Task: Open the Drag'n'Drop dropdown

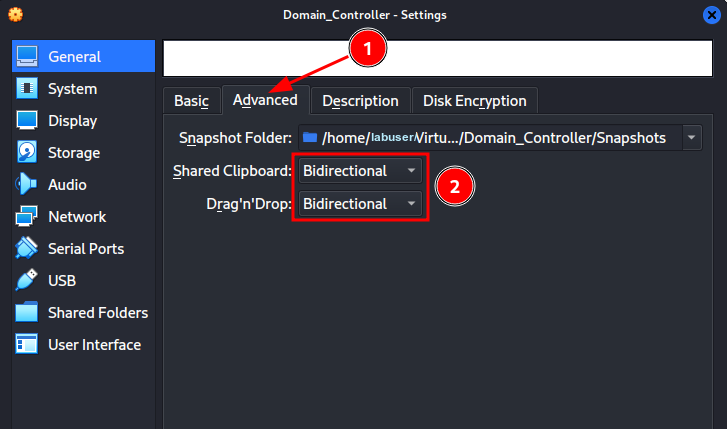Action: coord(360,204)
